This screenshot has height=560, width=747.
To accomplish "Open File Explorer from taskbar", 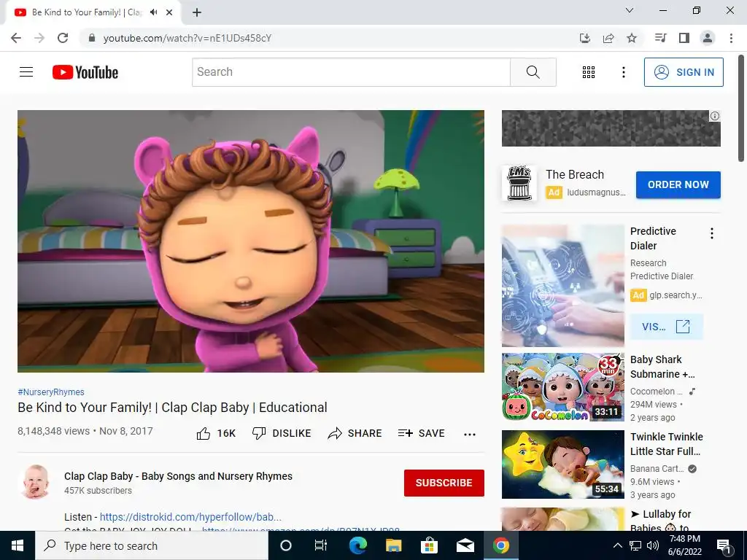I will click(x=393, y=545).
